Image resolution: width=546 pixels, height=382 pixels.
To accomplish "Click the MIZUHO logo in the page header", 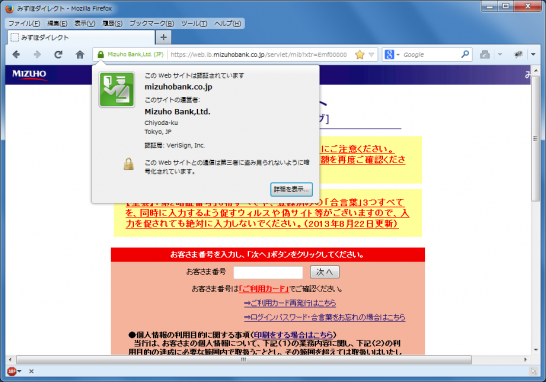I will (29, 75).
